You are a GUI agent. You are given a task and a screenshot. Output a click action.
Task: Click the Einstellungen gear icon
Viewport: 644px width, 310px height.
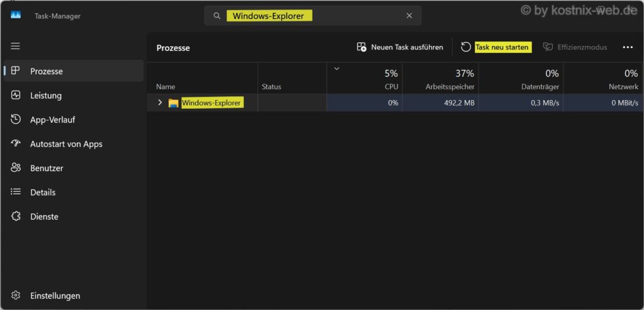[16, 296]
